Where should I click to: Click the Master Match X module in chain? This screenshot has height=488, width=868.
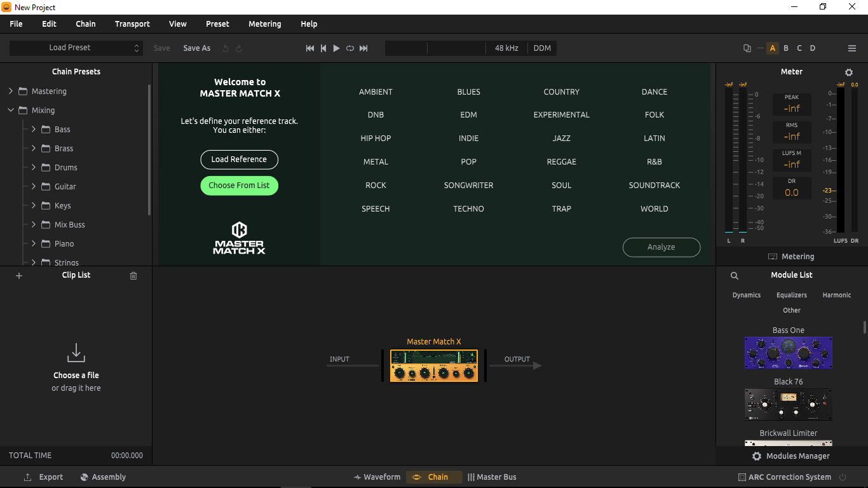tap(434, 366)
